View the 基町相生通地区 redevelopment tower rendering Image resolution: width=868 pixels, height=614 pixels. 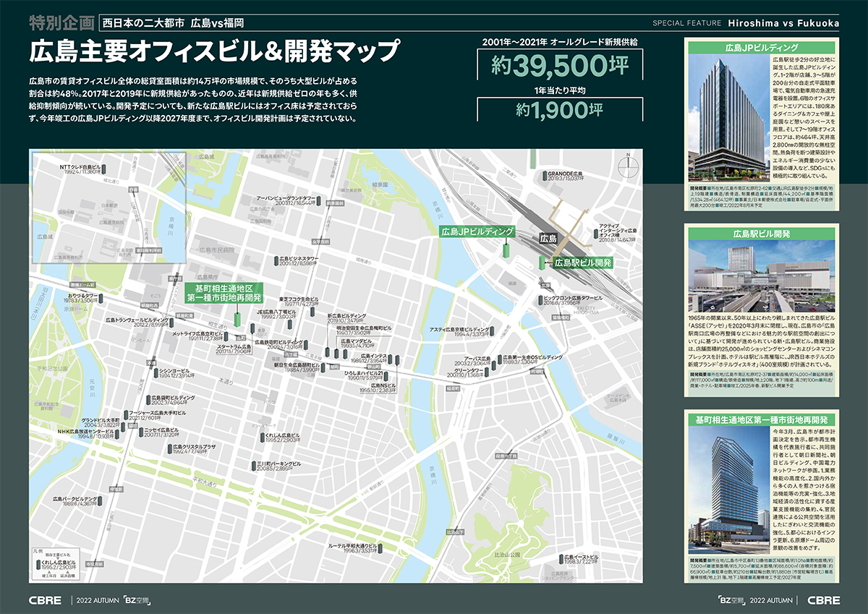pos(730,489)
